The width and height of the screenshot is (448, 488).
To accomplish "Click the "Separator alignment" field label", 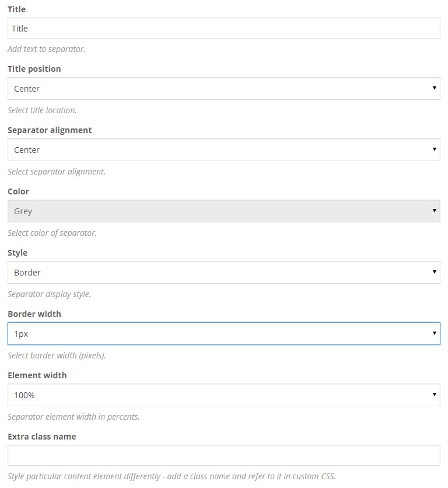I will point(50,130).
